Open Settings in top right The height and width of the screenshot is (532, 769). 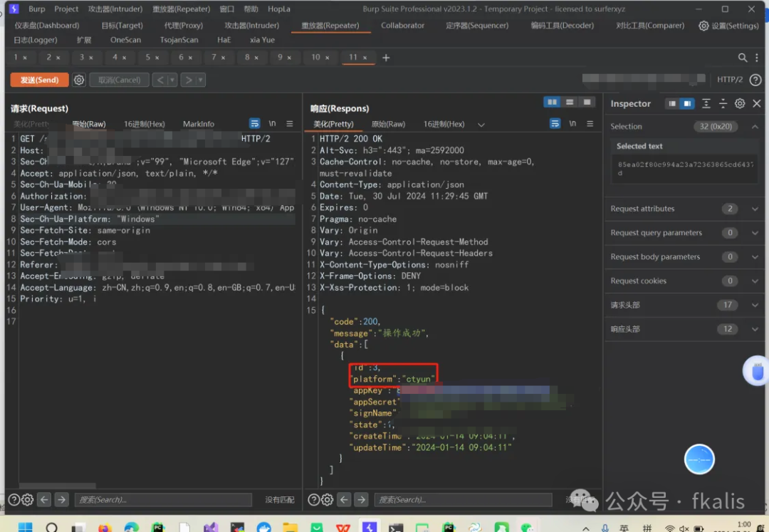click(729, 26)
